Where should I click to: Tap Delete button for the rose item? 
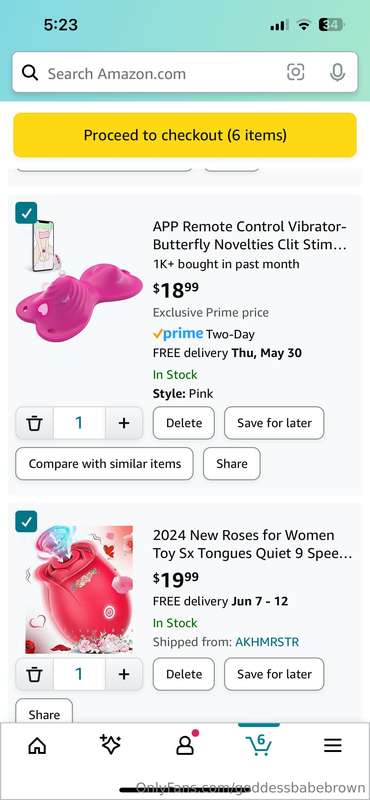(184, 674)
